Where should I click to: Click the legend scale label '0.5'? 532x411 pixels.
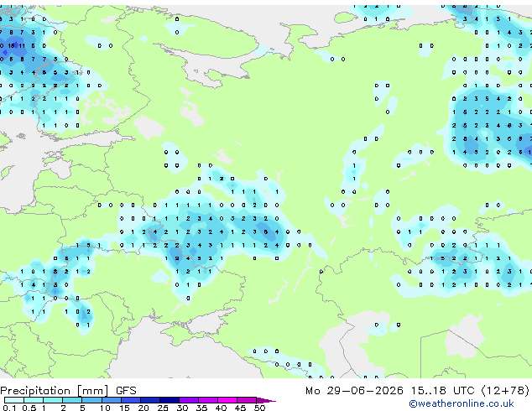point(29,408)
